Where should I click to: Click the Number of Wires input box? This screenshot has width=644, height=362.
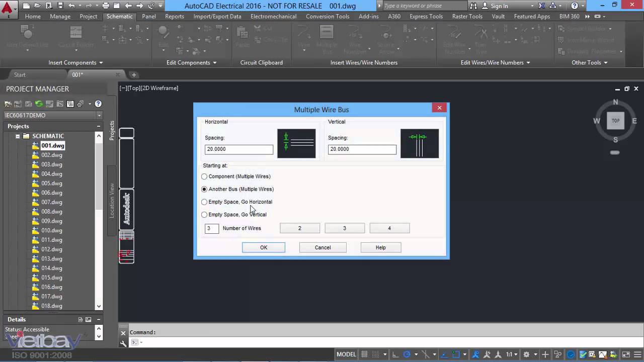[x=212, y=228]
